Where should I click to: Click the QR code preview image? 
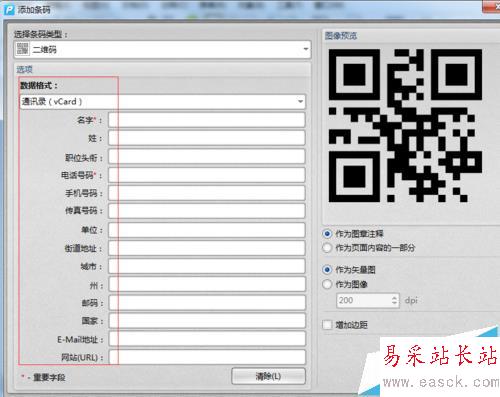click(405, 125)
